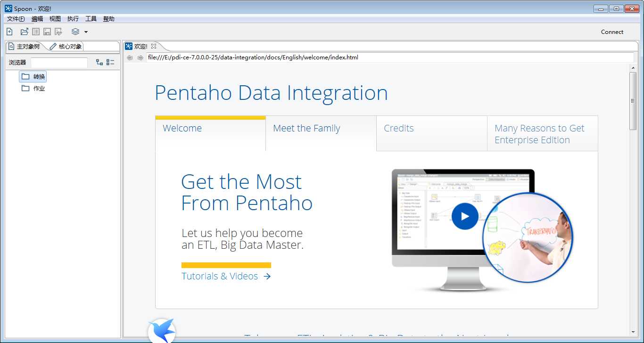This screenshot has width=644, height=343.
Task: Open the 文件(F) menu
Action: (16, 19)
